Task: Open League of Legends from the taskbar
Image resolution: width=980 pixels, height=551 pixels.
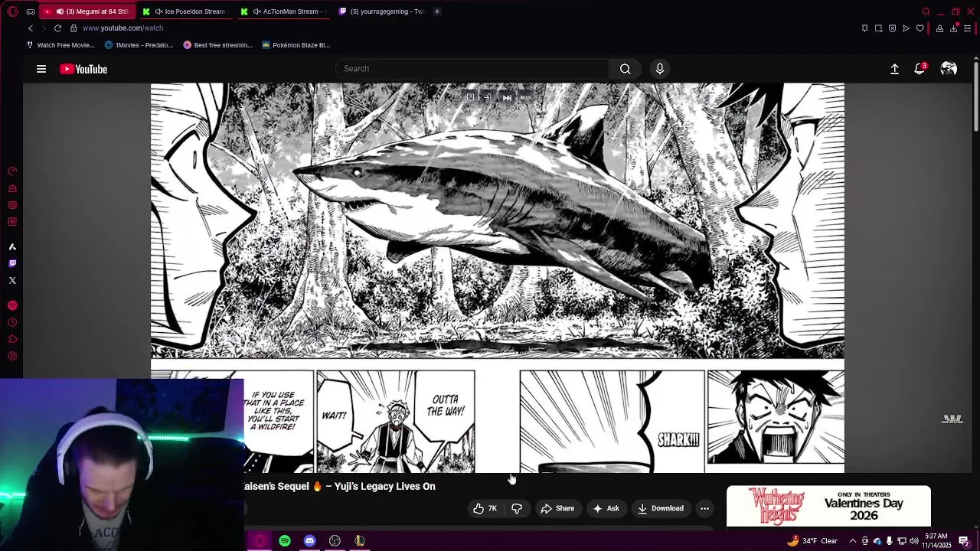Action: (x=360, y=541)
